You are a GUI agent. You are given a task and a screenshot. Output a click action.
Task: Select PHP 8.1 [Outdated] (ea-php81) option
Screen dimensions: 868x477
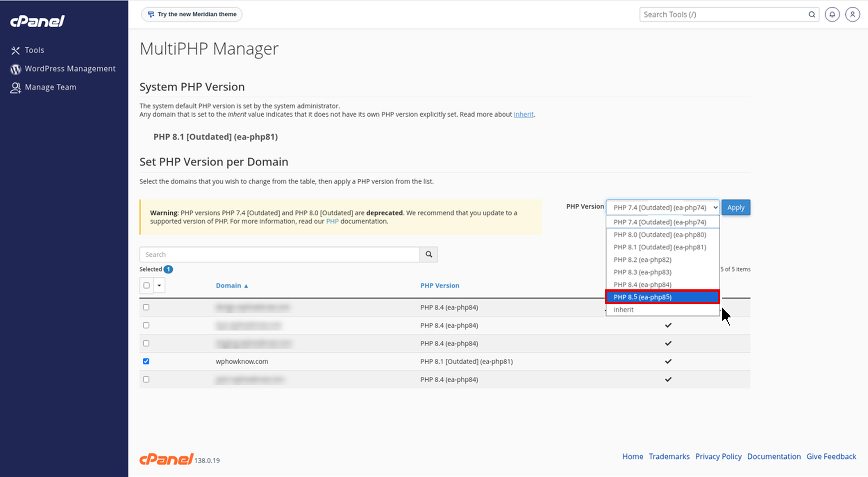(x=663, y=247)
